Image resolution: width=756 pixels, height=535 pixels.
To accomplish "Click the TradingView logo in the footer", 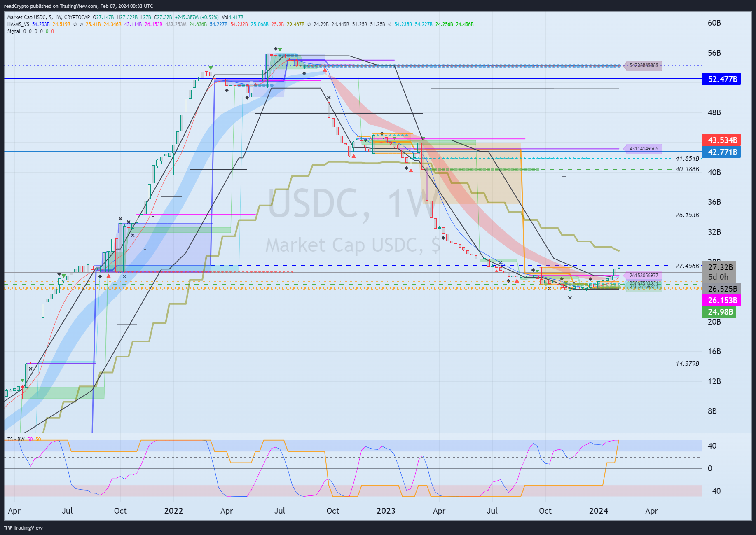I will point(23,528).
